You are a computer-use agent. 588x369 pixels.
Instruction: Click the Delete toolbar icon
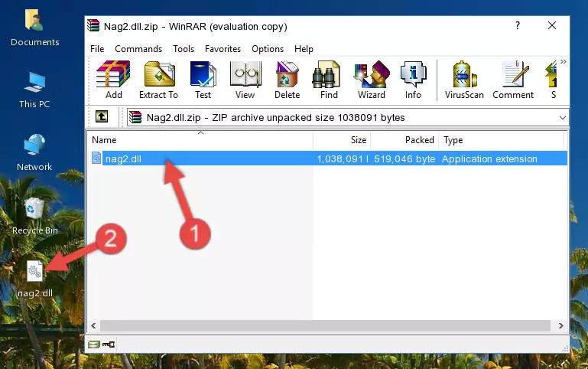(x=287, y=80)
